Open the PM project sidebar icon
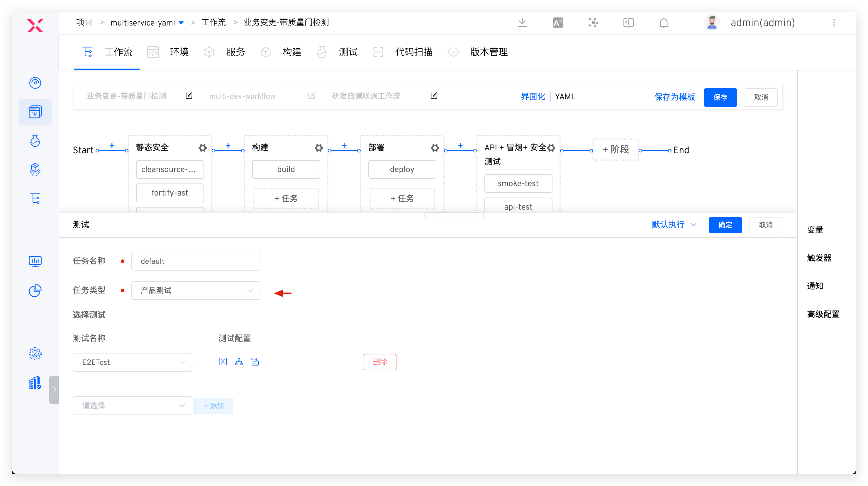This screenshot has height=486, width=868. 35,112
